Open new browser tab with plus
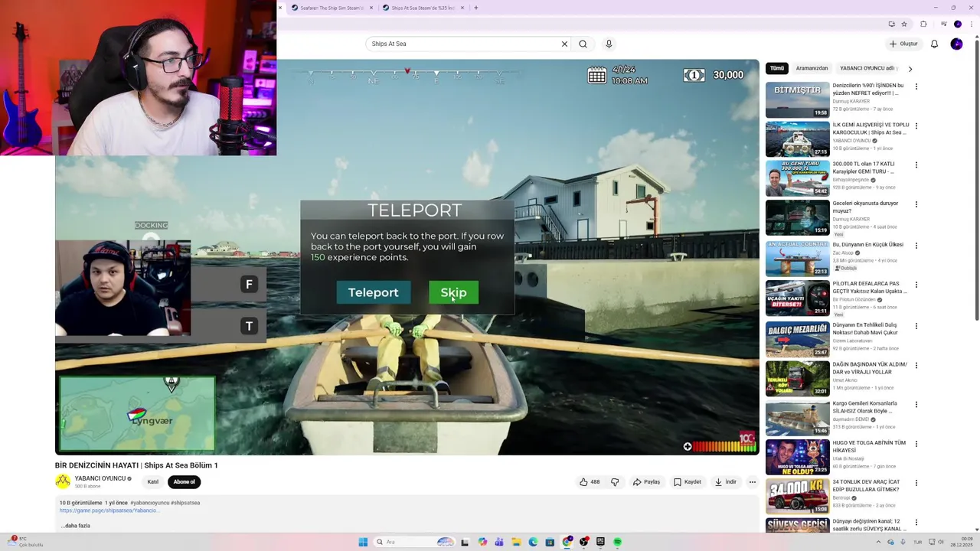The image size is (980, 551). (x=475, y=8)
